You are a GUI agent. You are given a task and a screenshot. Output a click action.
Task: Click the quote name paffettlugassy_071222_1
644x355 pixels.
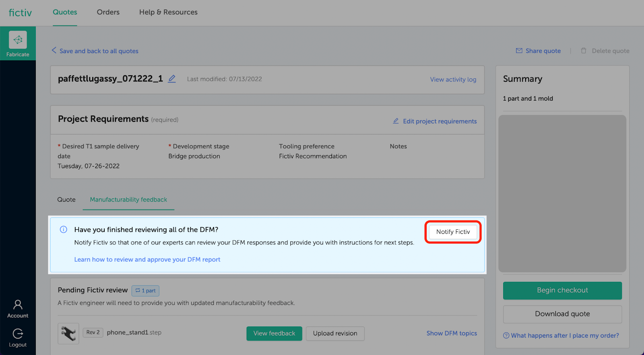110,79
